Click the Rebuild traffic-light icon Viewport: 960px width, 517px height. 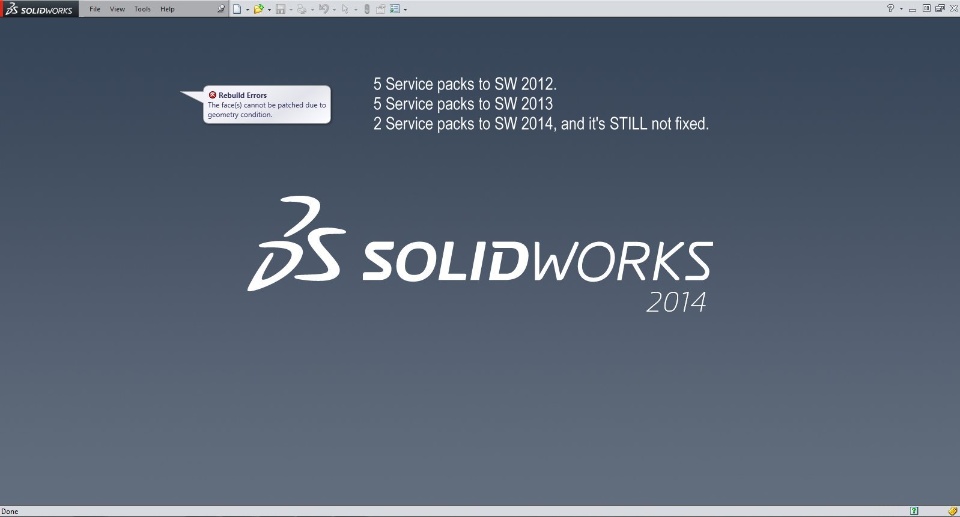pos(367,9)
